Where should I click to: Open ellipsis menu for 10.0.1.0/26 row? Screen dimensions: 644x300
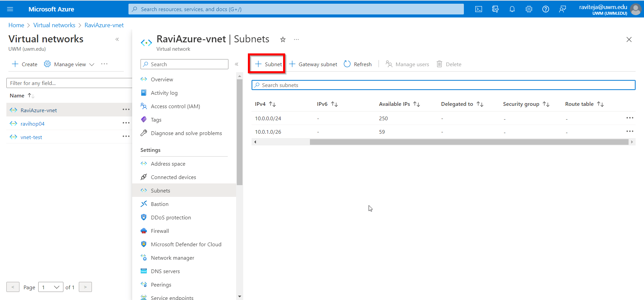pos(630,131)
